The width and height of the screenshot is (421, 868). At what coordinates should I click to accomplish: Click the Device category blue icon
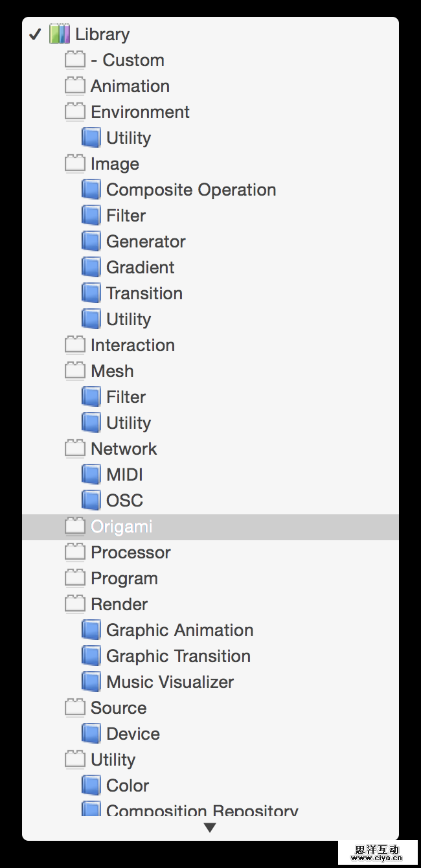[91, 734]
